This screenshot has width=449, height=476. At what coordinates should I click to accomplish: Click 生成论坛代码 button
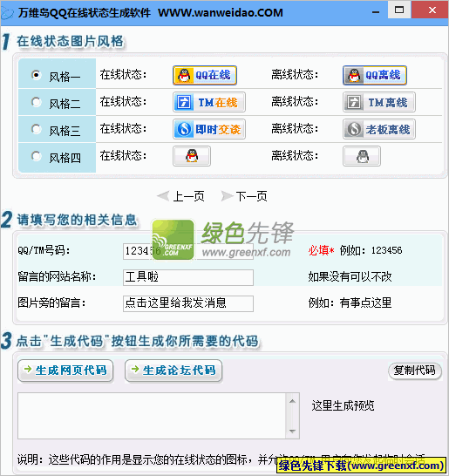[173, 371]
